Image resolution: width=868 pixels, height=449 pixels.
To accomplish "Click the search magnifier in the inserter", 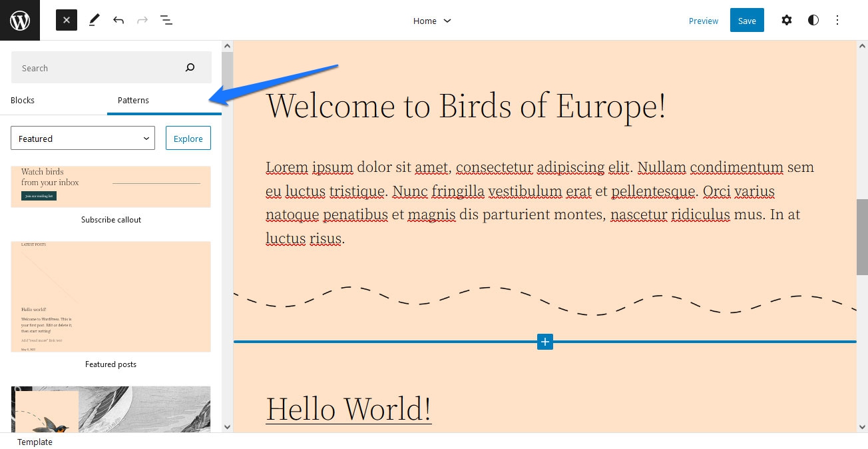I will click(190, 67).
